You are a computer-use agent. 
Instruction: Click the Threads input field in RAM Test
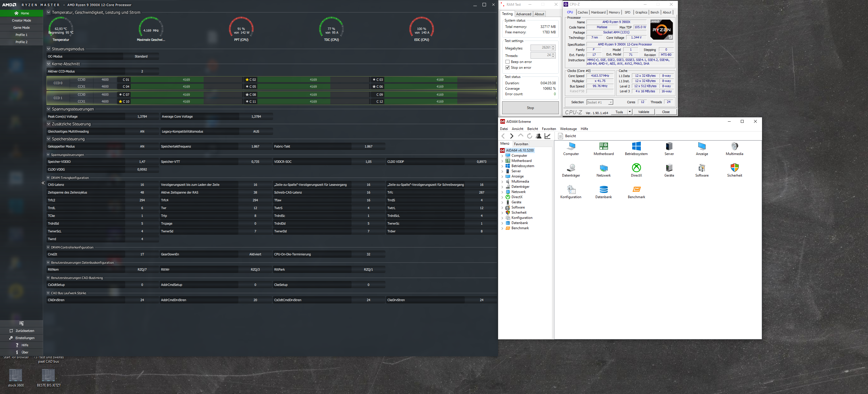541,55
